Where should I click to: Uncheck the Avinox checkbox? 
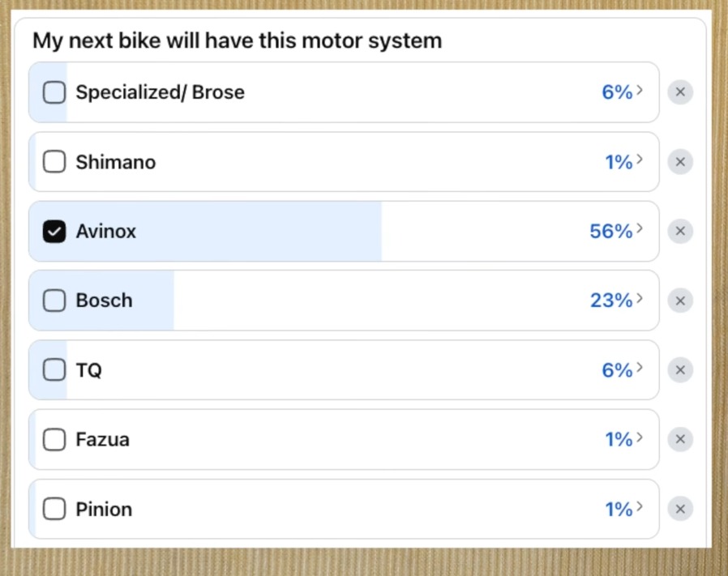point(54,232)
